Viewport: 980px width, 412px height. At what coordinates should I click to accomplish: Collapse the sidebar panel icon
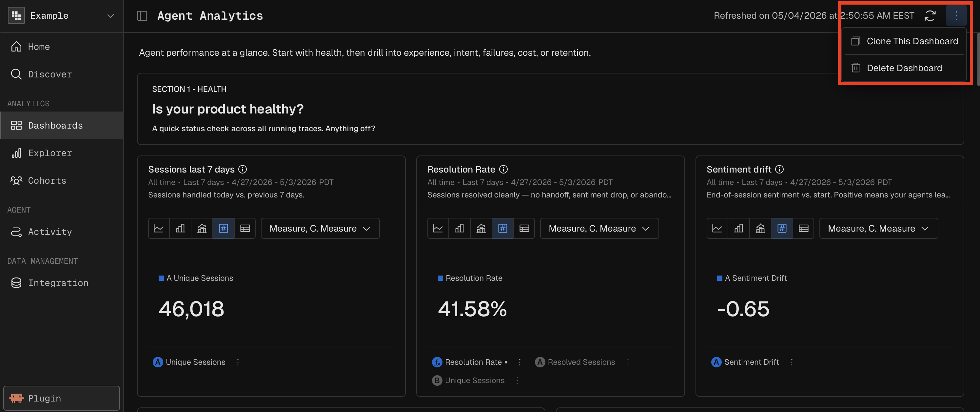point(142,16)
